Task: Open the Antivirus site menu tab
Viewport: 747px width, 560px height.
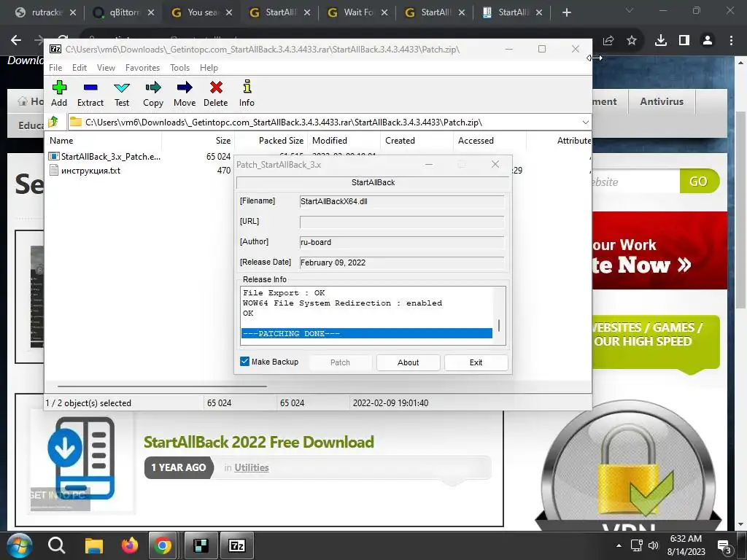Action: click(x=661, y=101)
